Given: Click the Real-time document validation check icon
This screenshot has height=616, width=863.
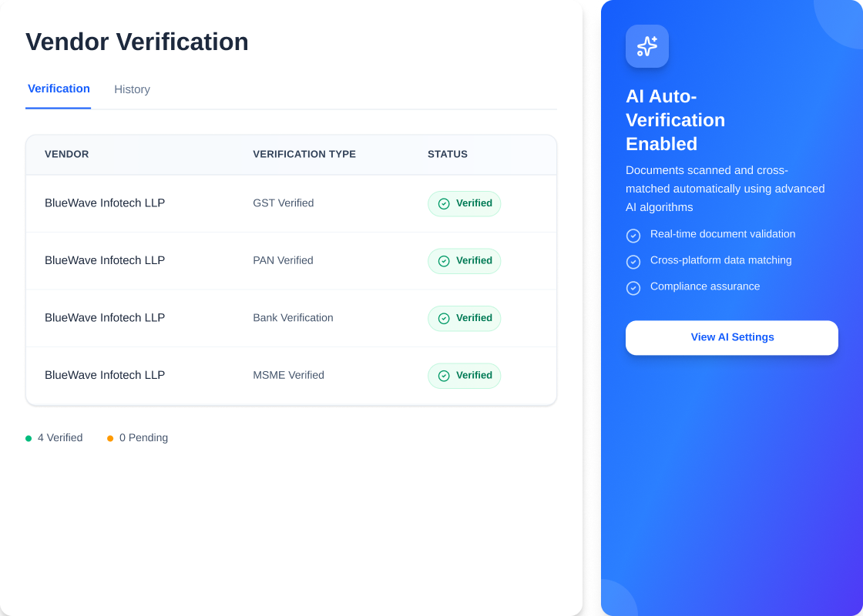Looking at the screenshot, I should 633,236.
